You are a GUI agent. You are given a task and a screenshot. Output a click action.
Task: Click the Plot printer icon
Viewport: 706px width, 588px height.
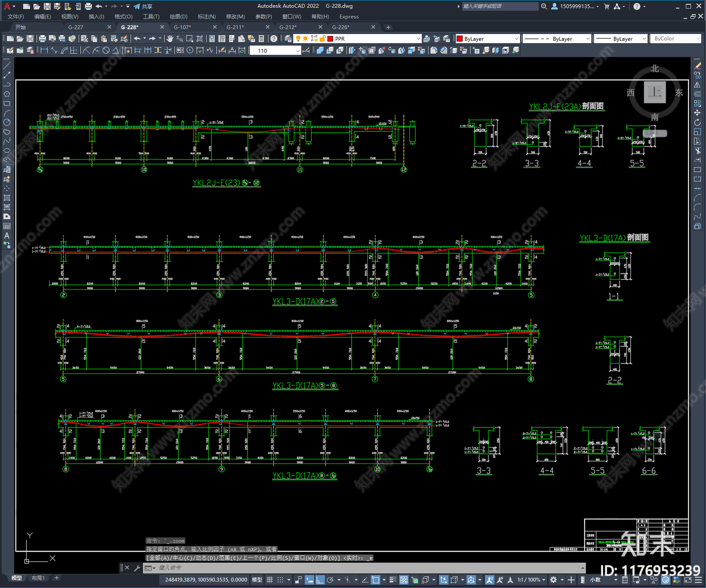42,39
